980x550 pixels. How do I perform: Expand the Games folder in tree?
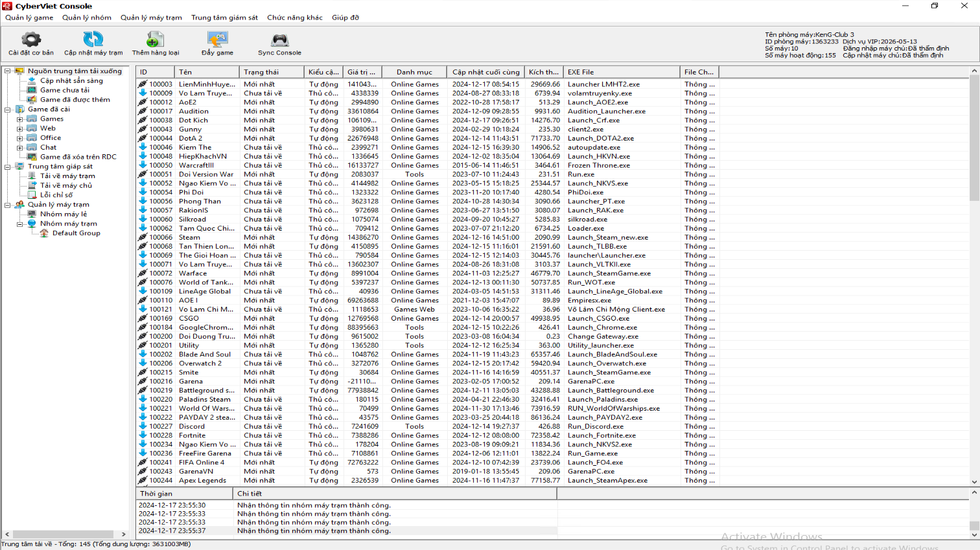coord(20,119)
